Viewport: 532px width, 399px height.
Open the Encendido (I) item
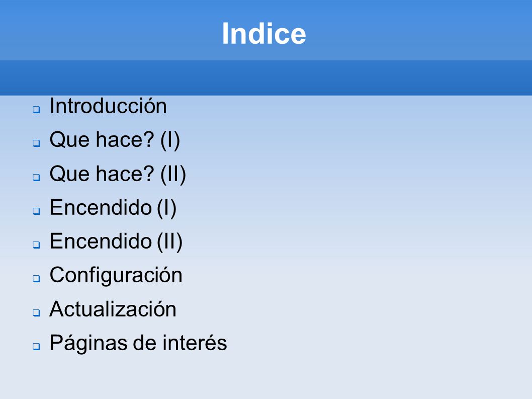[x=113, y=207]
